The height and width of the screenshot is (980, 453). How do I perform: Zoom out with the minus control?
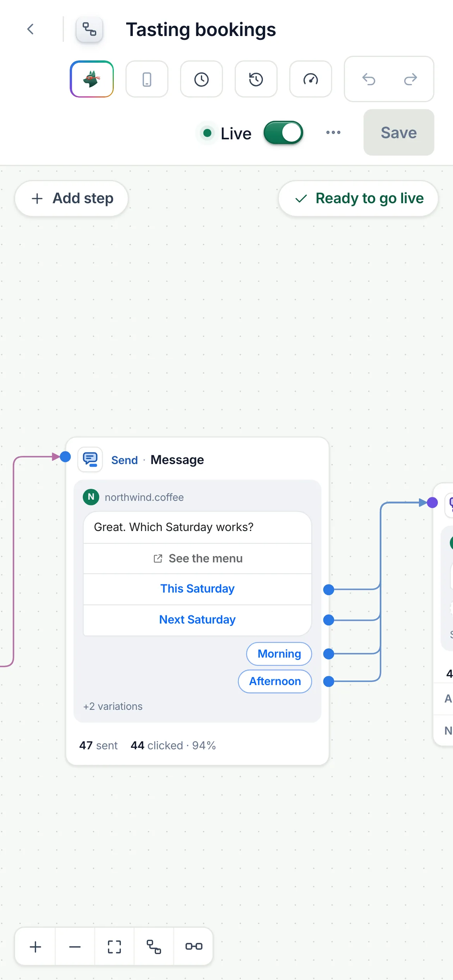[75, 947]
